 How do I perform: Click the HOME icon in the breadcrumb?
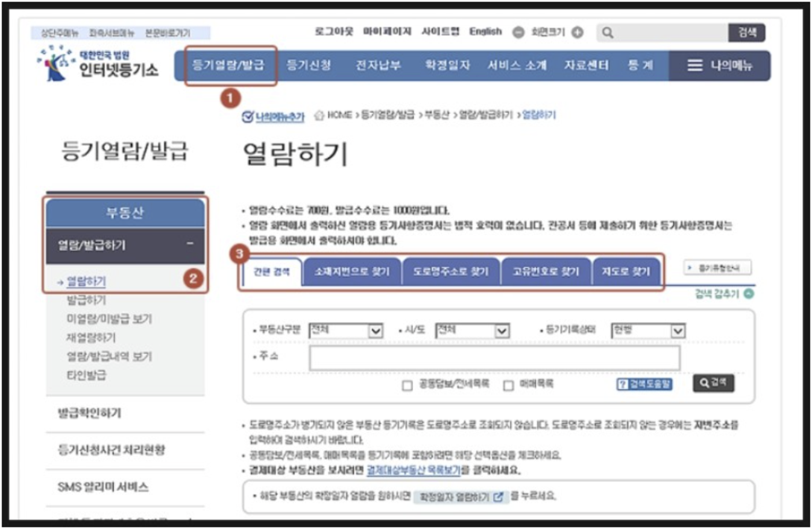(319, 114)
